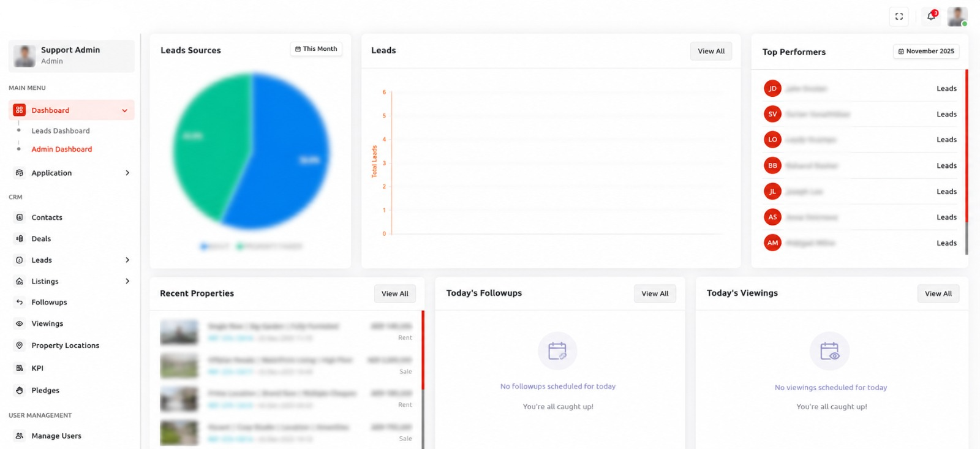The width and height of the screenshot is (980, 449).
Task: Click the Dashboard grid icon
Action: (20, 110)
